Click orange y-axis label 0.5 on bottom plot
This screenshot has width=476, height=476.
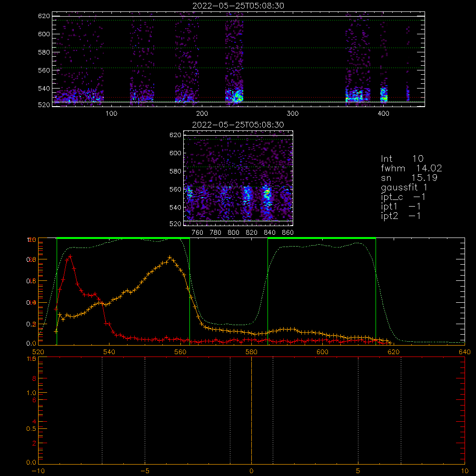point(31,429)
